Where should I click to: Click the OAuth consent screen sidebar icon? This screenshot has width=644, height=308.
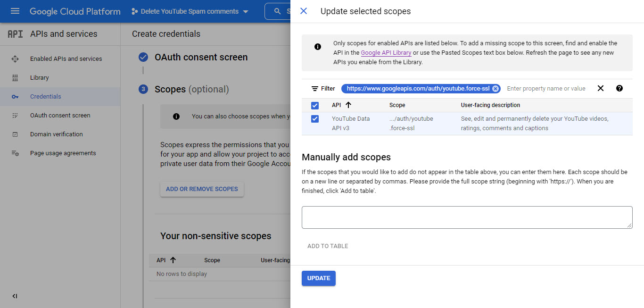[x=15, y=116]
